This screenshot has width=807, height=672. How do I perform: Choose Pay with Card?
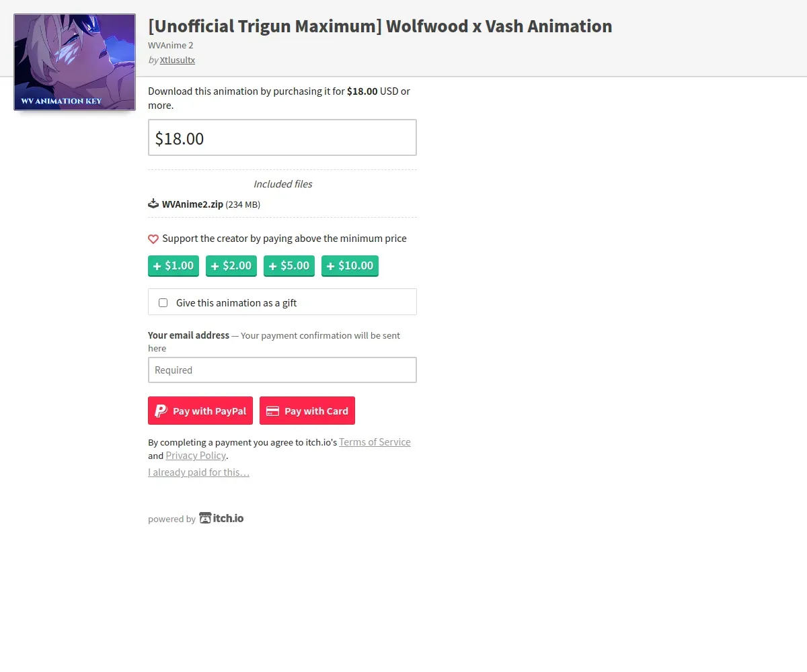coord(307,411)
